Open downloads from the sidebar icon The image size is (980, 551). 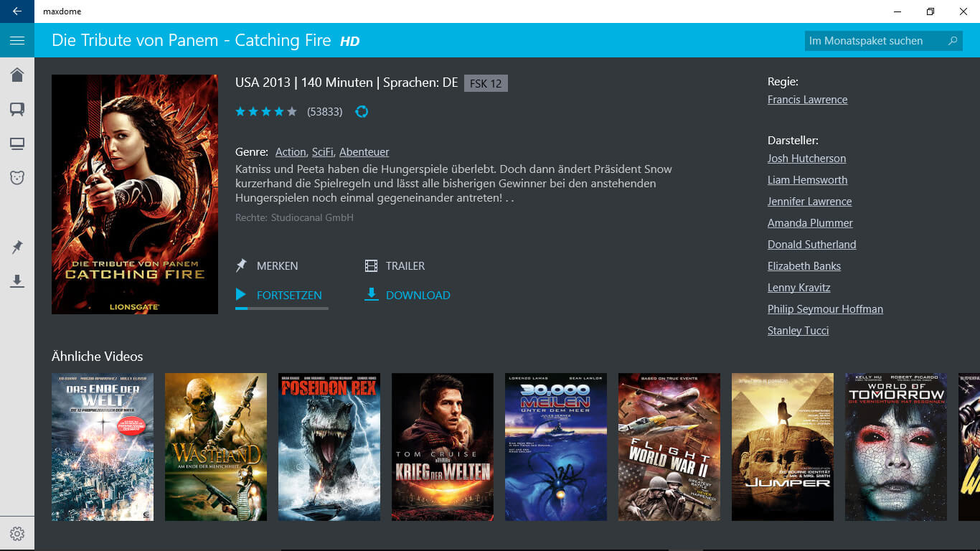click(x=17, y=281)
